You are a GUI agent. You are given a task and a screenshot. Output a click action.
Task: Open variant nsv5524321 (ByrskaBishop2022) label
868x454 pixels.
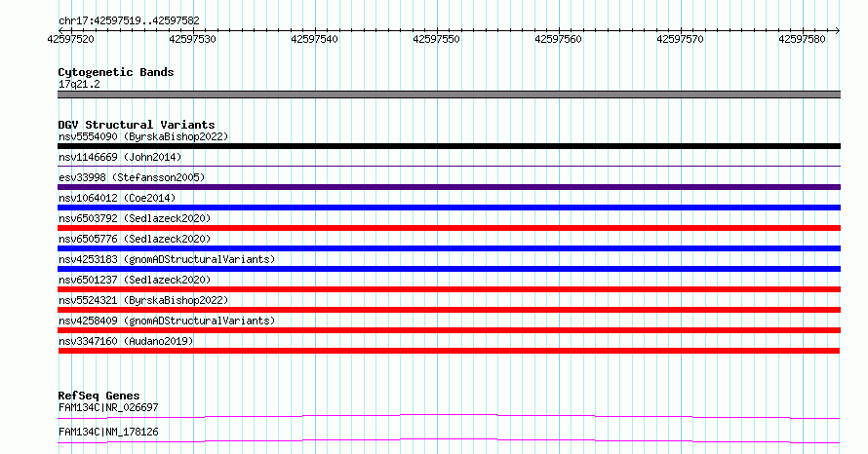[143, 300]
